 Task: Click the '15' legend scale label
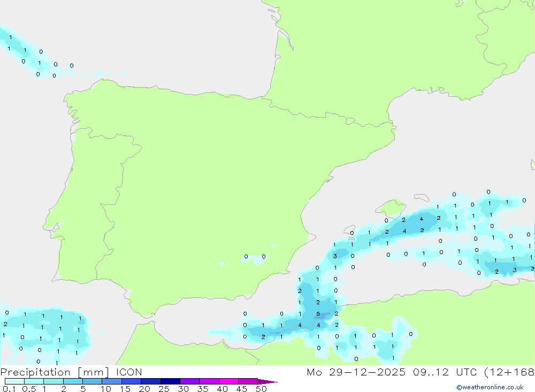(x=125, y=389)
